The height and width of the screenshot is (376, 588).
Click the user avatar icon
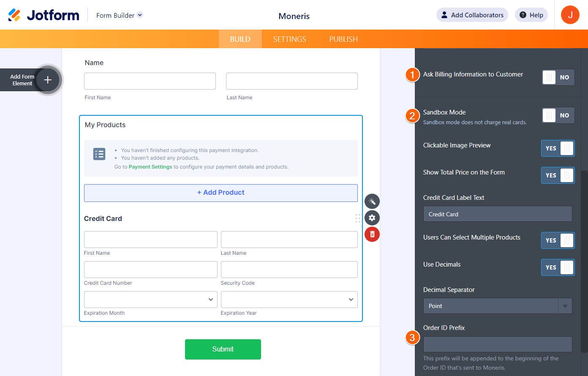[570, 15]
